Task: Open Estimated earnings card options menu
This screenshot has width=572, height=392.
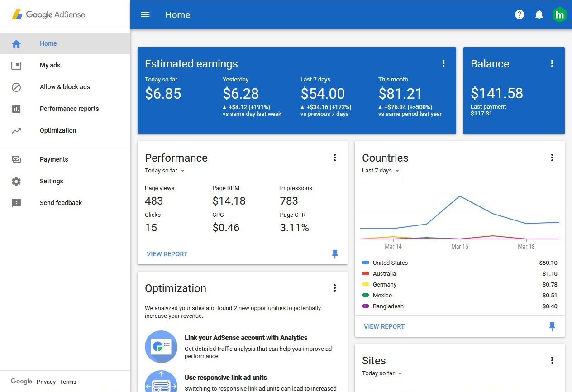Action: 443,63
